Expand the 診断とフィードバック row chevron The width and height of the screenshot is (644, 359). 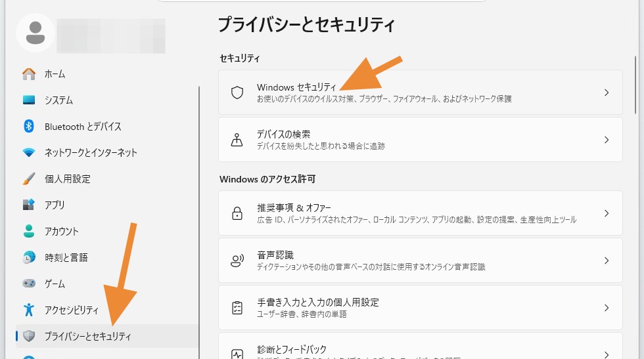pyautogui.click(x=606, y=354)
